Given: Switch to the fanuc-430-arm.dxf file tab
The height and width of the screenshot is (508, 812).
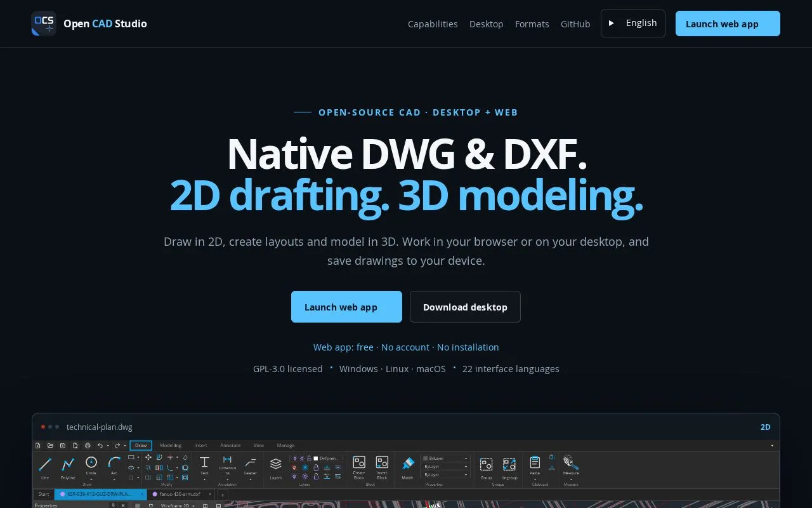Looking at the screenshot, I should [180, 494].
